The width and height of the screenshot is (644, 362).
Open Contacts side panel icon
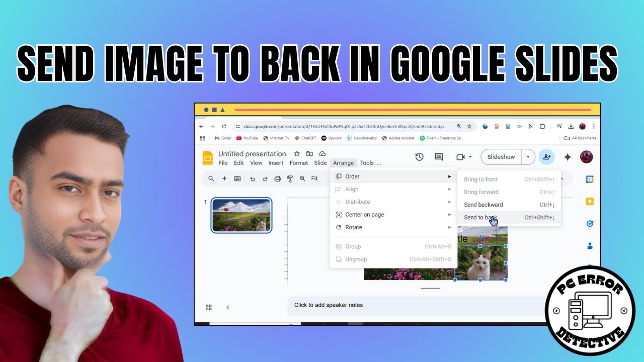(x=590, y=246)
